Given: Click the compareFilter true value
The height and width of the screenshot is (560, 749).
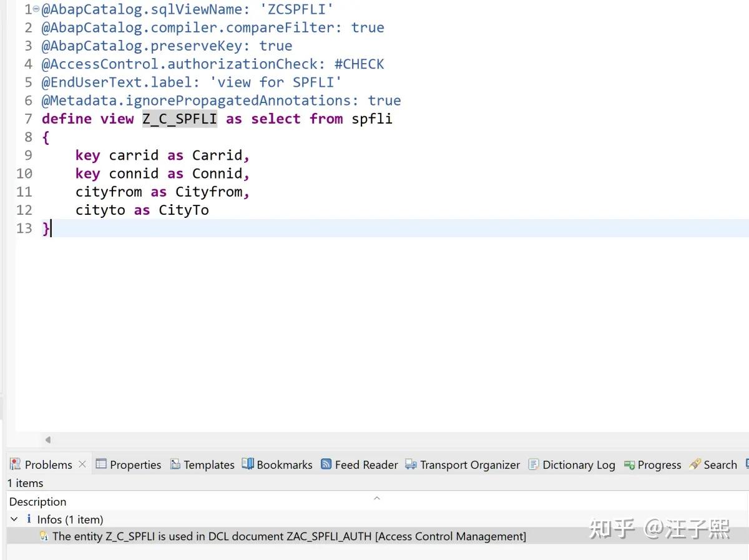Looking at the screenshot, I should (x=368, y=27).
